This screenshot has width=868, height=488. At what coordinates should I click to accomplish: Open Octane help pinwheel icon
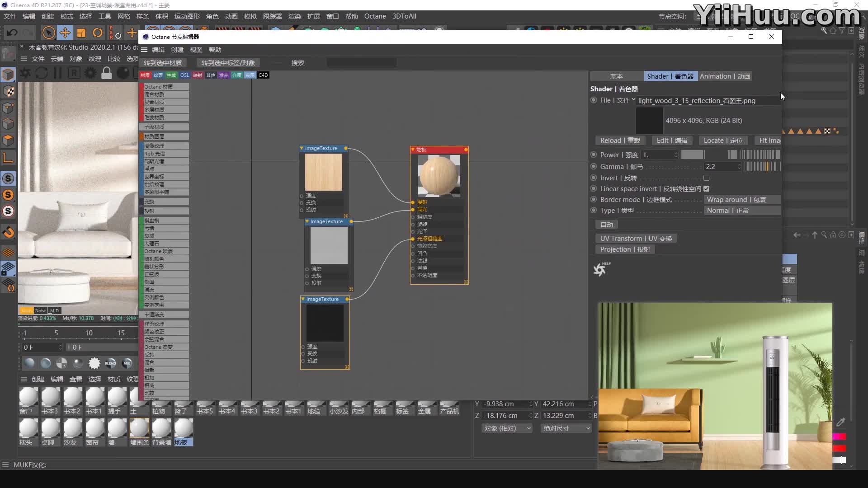[601, 269]
